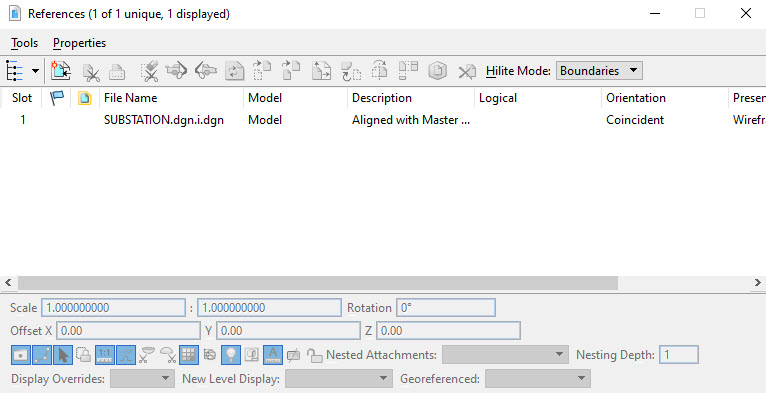Toggle the Snap reference button
The width and height of the screenshot is (766, 393).
click(42, 355)
